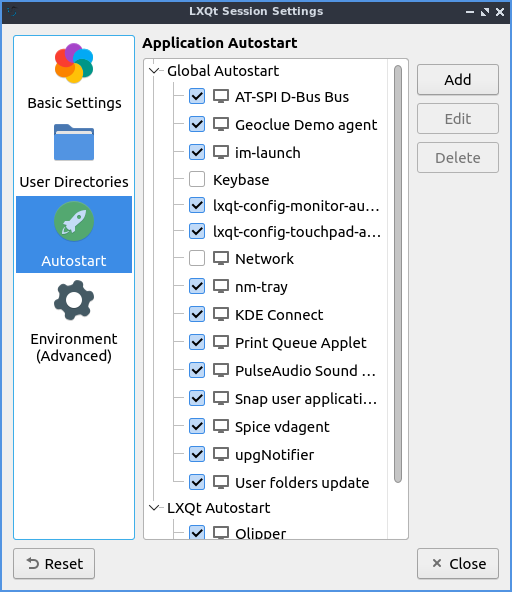512x592 pixels.
Task: Select the im-launch entry
Action: coord(267,153)
